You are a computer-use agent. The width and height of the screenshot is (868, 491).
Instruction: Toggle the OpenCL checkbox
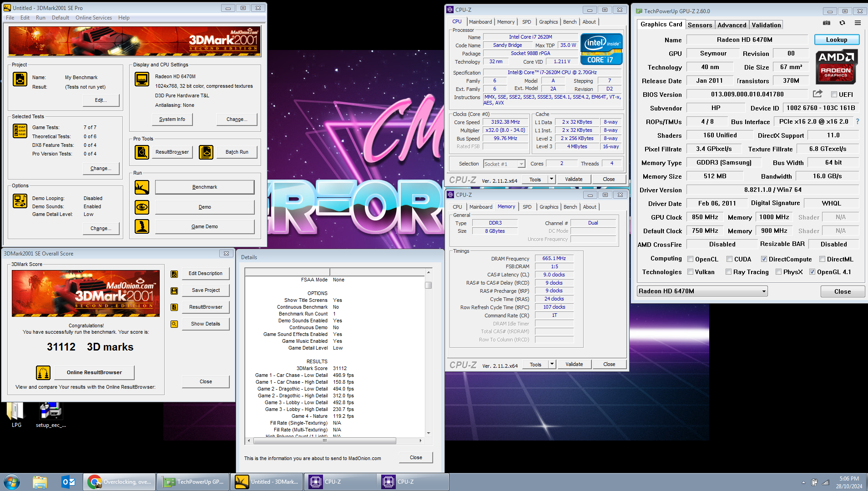(x=691, y=259)
